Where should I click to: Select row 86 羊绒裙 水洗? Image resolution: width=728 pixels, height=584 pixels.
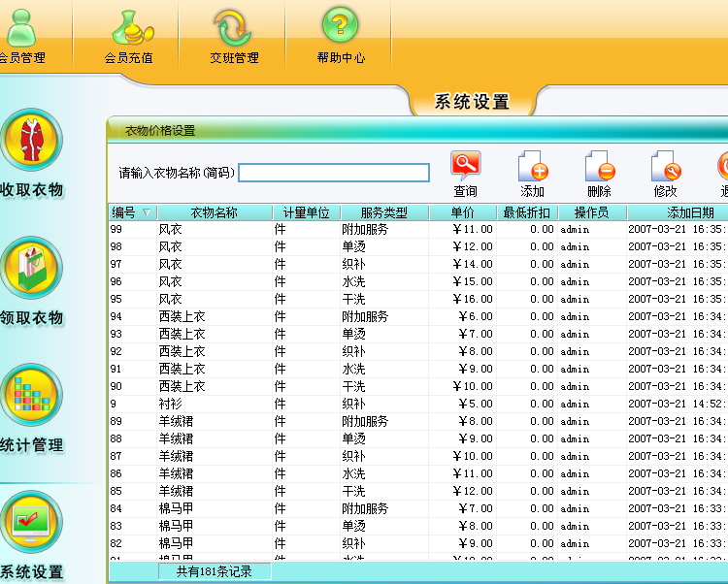coord(417,473)
